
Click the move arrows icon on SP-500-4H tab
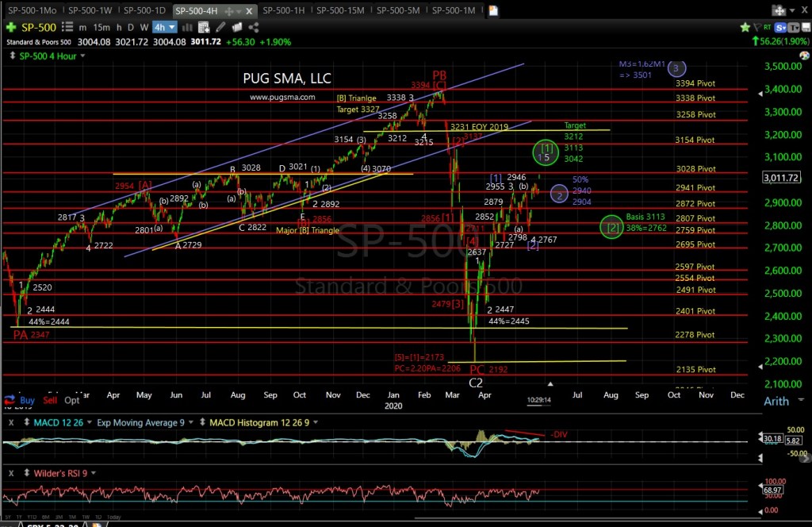pyautogui.click(x=228, y=11)
